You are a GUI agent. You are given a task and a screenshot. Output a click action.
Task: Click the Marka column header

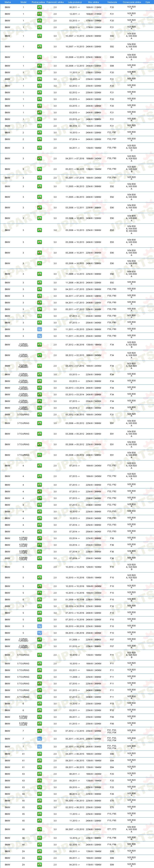8,2
